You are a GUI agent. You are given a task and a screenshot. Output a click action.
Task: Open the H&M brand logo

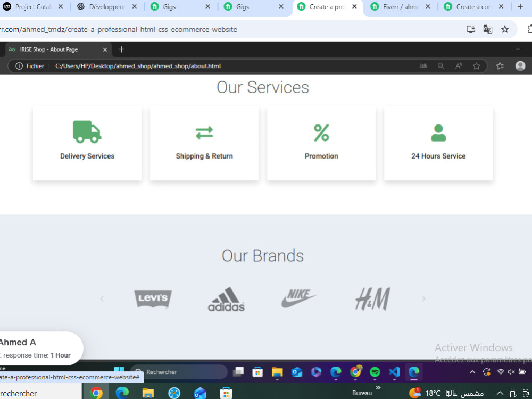[372, 299]
